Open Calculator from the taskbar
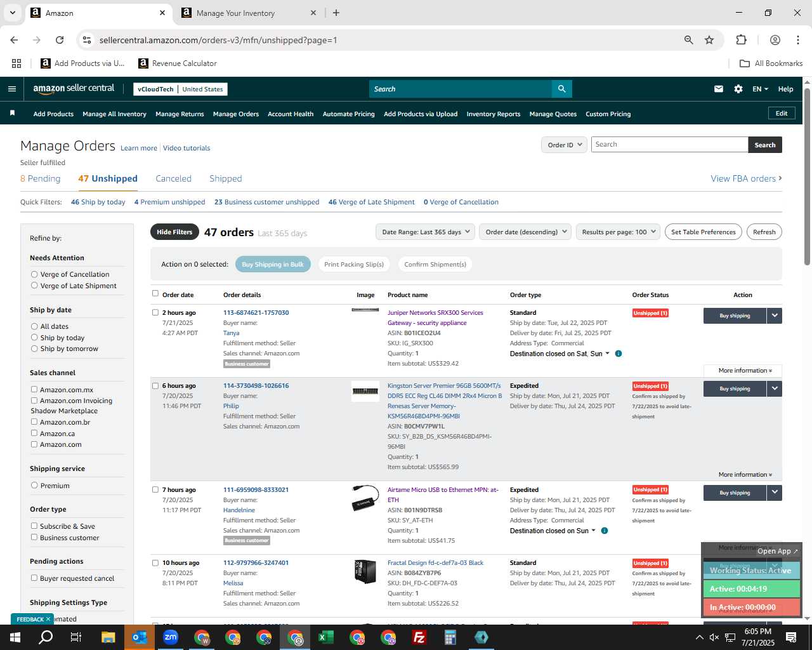This screenshot has height=650, width=812. (x=450, y=637)
